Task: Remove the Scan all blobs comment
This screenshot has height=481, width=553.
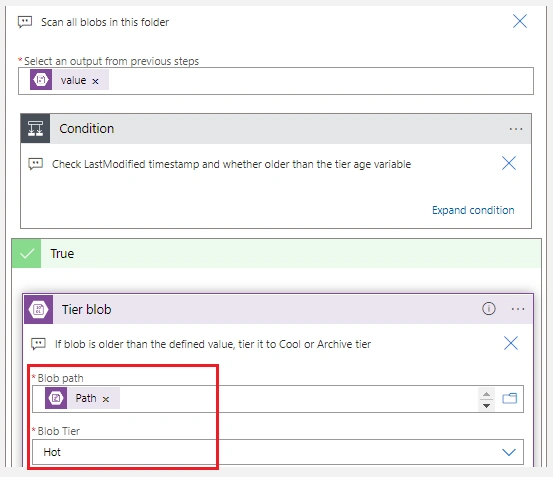Action: pos(519,21)
